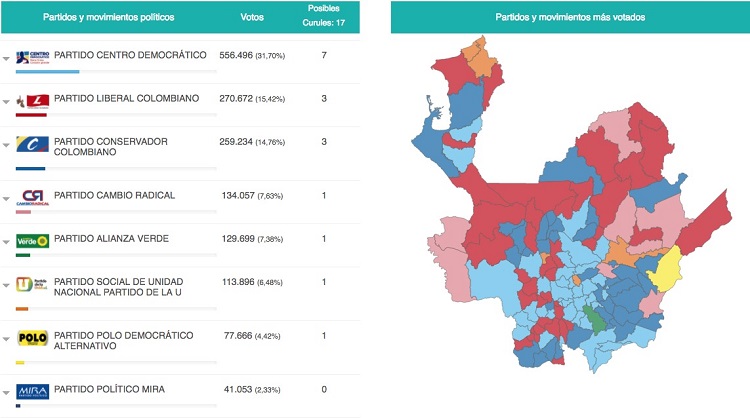Expand the Partido Cambio Radical row arrow
The height and width of the screenshot is (418, 750).
click(7, 198)
